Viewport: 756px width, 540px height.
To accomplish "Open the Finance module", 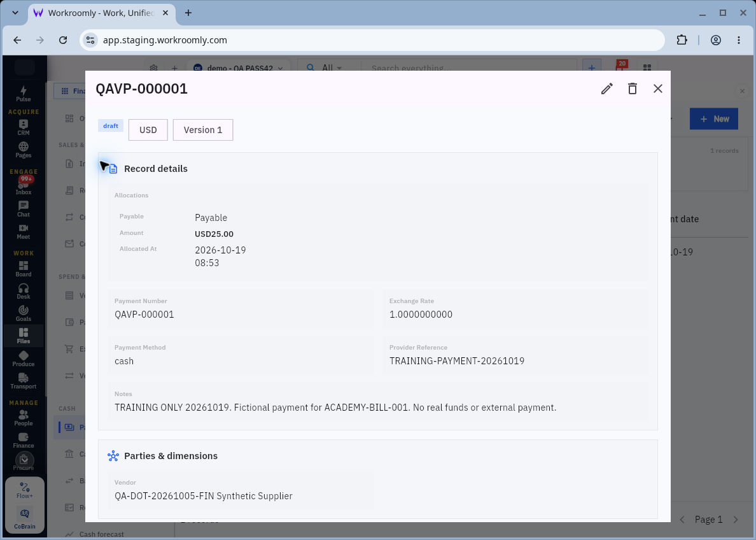I will (23, 440).
